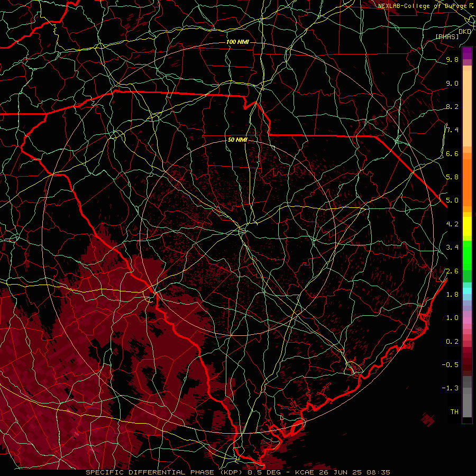Click the 1.0 value on the scale
The height and width of the screenshot is (476, 476).
(x=452, y=318)
